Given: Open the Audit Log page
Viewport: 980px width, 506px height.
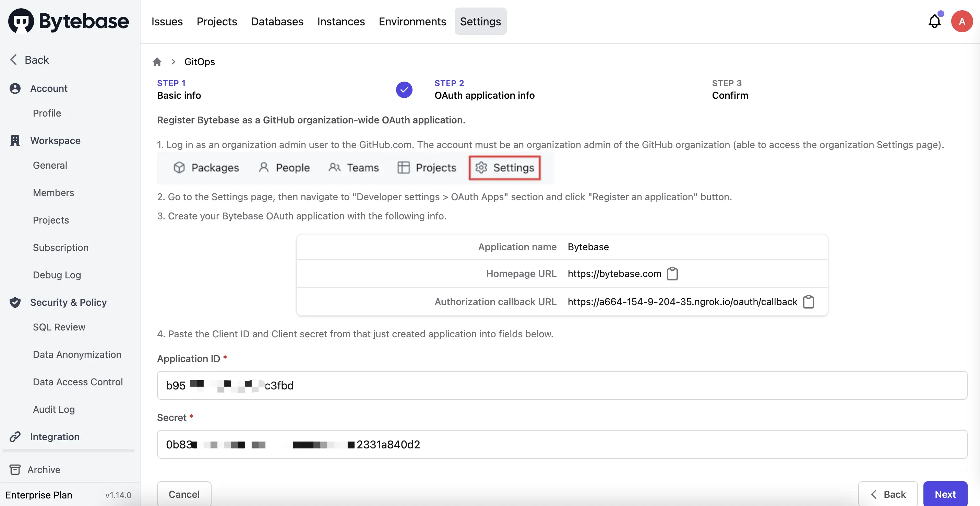Looking at the screenshot, I should pos(53,409).
